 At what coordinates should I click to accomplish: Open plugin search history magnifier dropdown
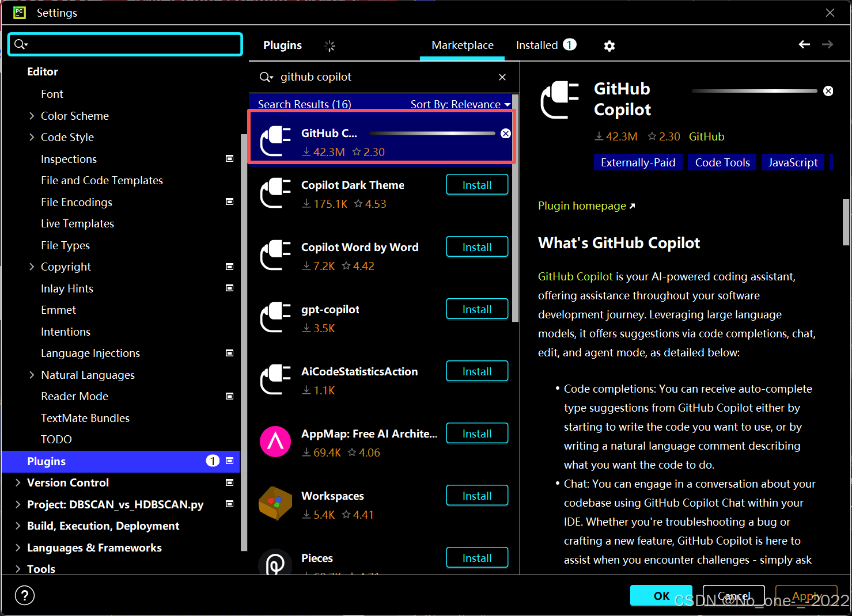(266, 77)
